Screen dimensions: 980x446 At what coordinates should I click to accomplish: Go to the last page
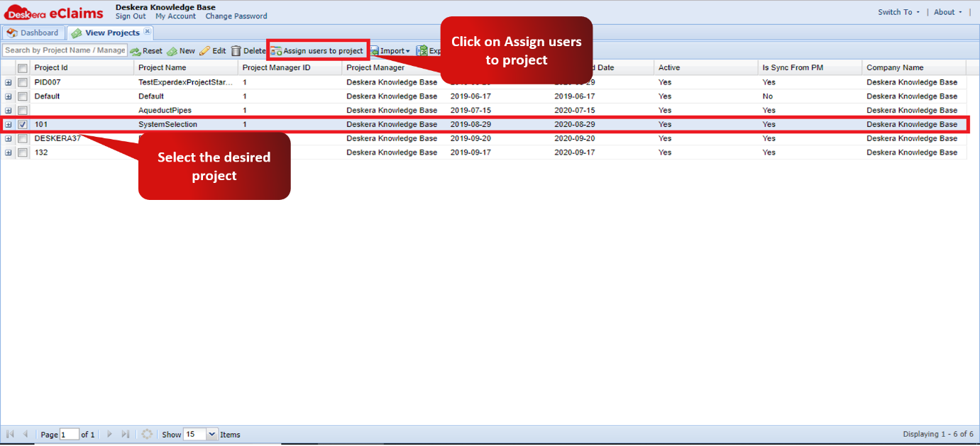tap(126, 434)
